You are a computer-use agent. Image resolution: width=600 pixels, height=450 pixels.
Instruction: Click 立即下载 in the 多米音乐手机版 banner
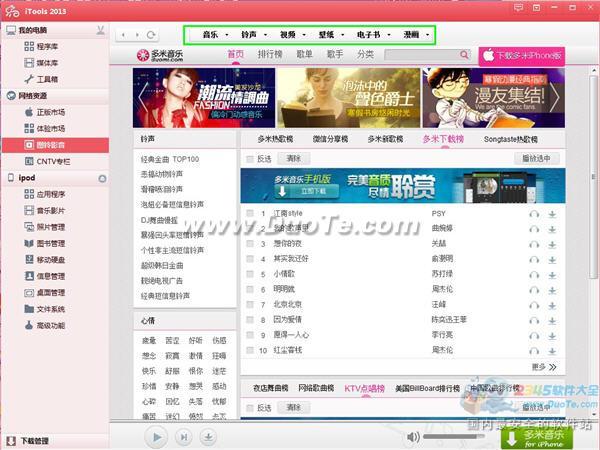pyautogui.click(x=307, y=191)
